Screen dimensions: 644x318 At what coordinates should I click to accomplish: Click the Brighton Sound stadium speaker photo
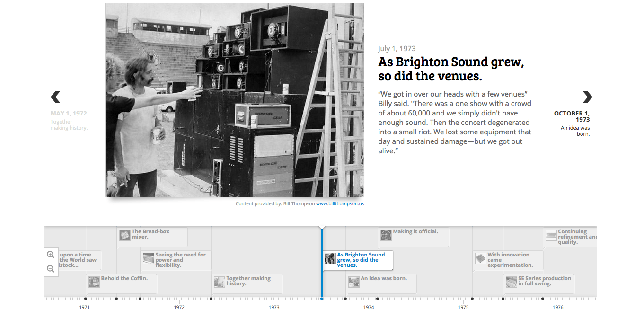[235, 100]
